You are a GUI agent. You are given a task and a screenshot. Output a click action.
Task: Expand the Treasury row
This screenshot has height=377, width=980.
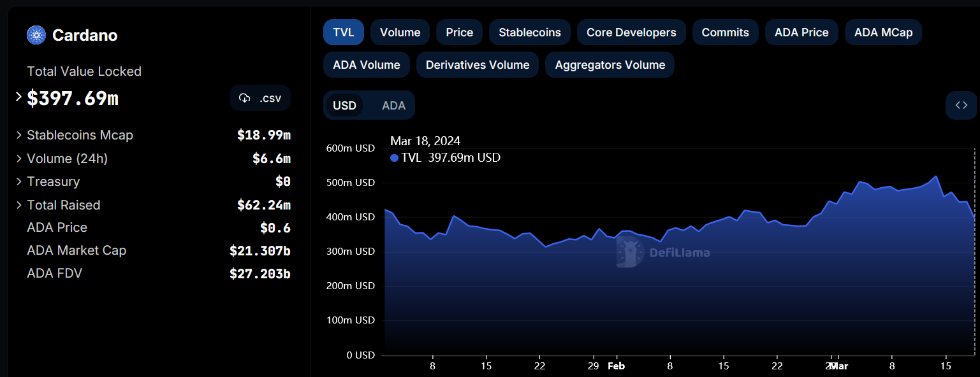pyautogui.click(x=19, y=181)
